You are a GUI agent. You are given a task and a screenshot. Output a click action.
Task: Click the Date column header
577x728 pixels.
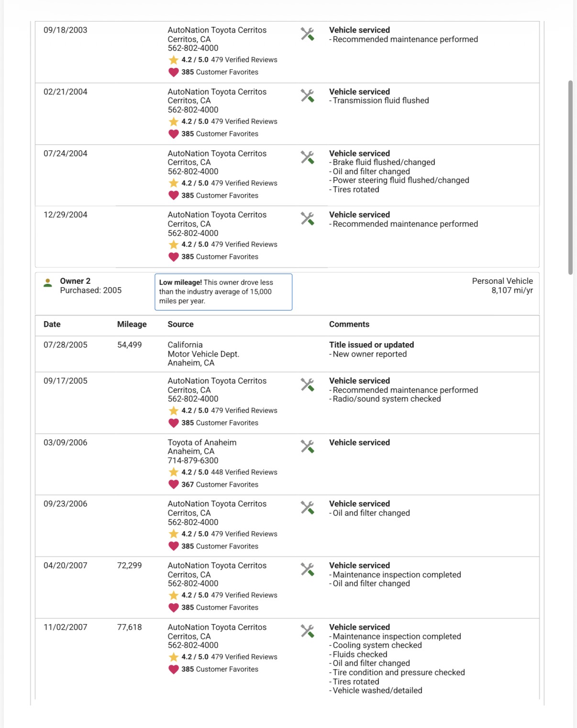pos(52,325)
